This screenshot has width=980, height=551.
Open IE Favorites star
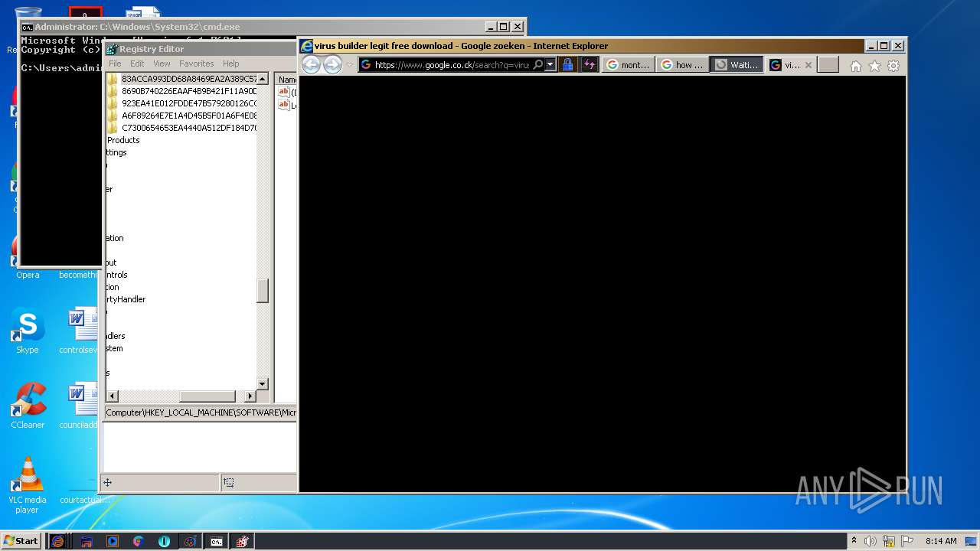click(x=875, y=66)
